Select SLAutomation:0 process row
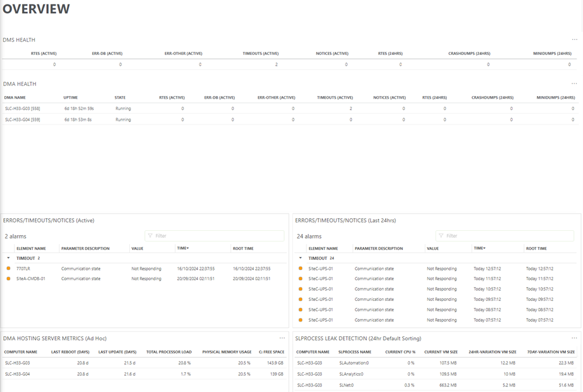583x392 pixels. click(437, 363)
